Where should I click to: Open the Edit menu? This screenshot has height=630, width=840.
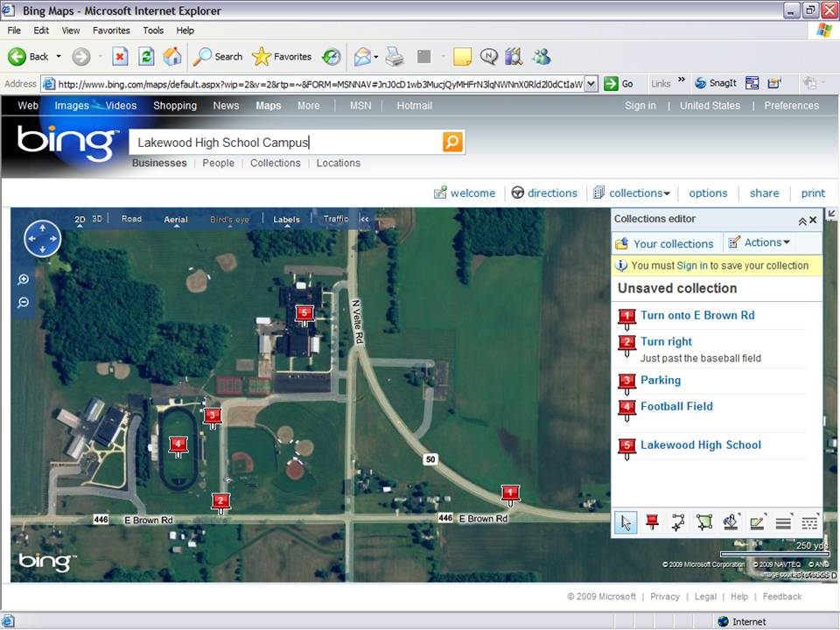41,31
